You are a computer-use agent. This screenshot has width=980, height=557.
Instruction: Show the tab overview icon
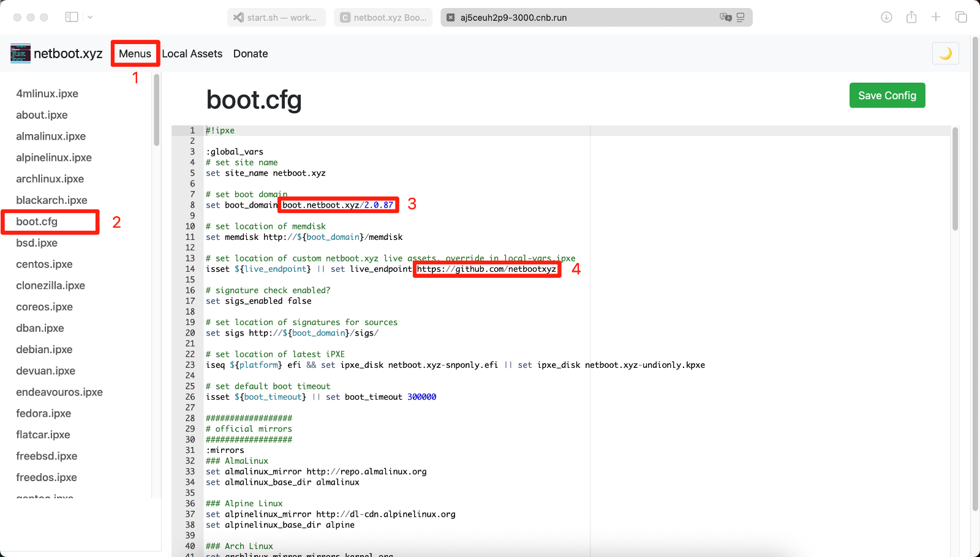click(961, 17)
